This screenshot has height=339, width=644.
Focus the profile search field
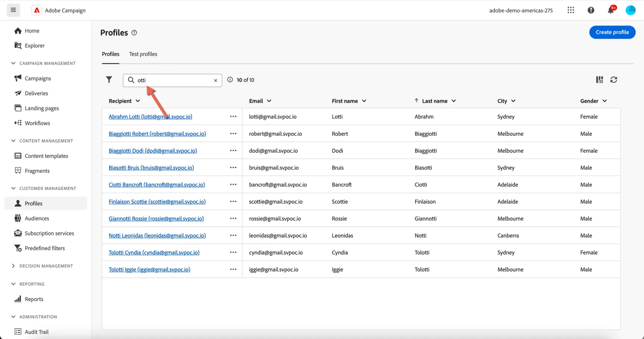click(x=173, y=80)
